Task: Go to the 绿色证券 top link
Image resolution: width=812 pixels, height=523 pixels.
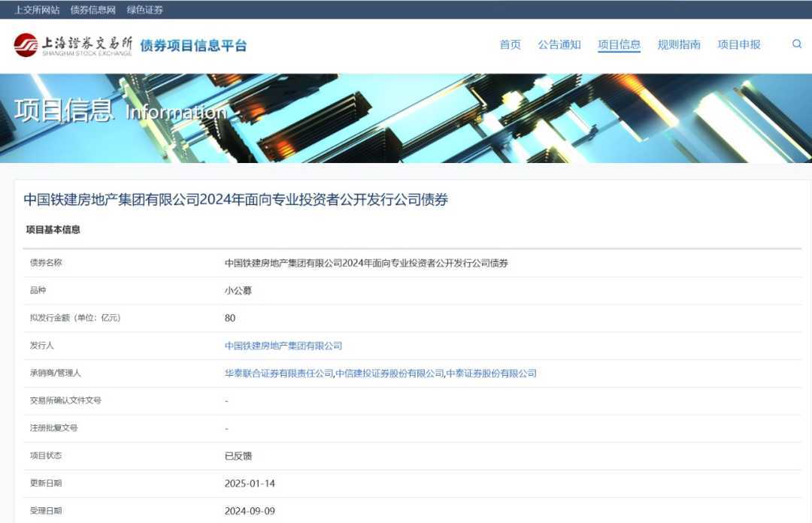Action: point(144,10)
